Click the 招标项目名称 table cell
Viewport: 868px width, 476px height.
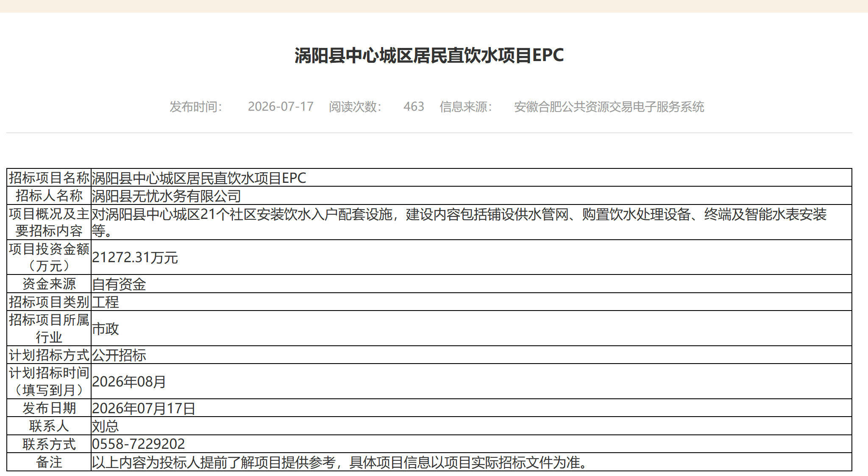point(49,178)
